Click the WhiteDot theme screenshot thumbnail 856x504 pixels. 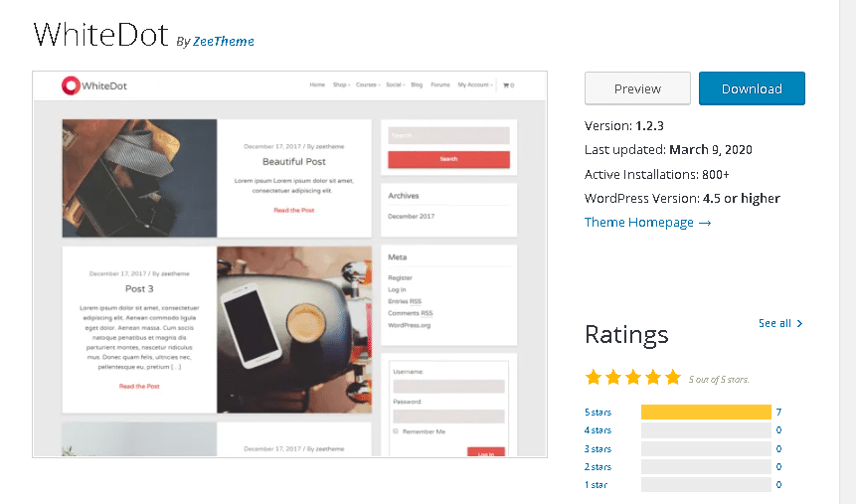[290, 264]
